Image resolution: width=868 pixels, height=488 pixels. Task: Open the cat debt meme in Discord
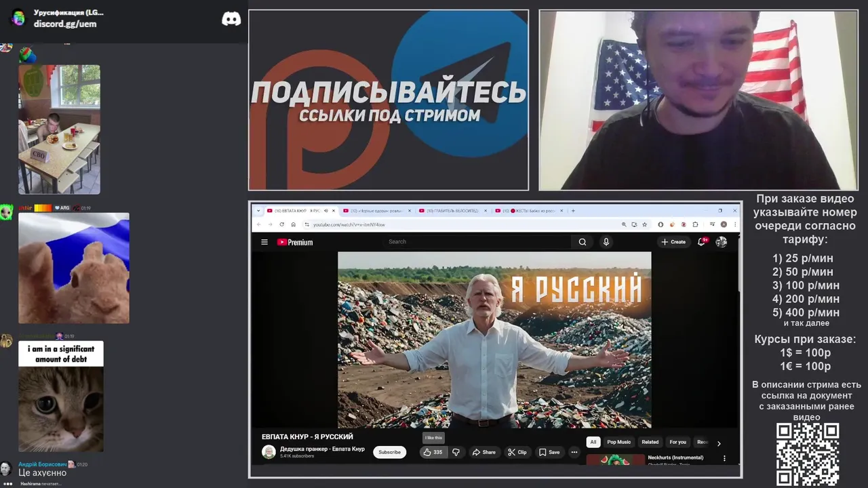pyautogui.click(x=61, y=396)
